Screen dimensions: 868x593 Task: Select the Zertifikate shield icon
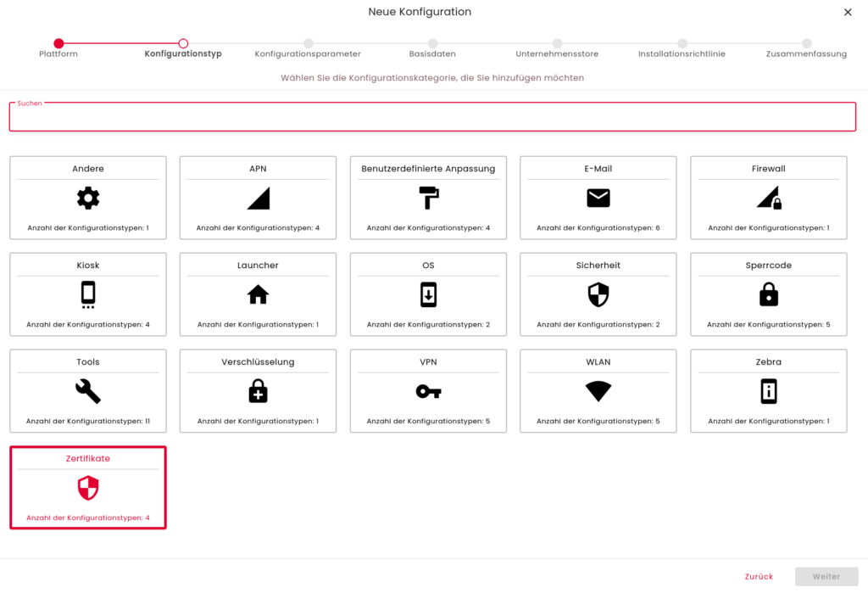(87, 488)
